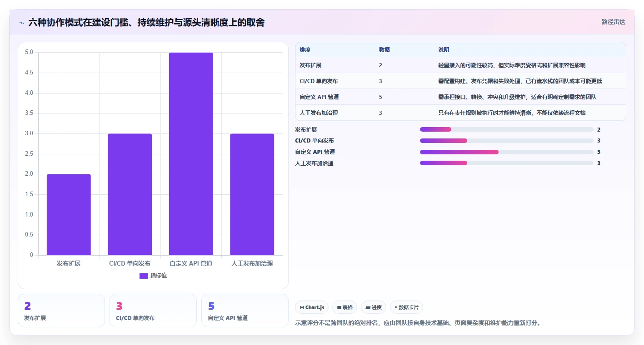Viewport: 644px width, 345px height.
Task: Click the 说明 column header
Action: pos(444,50)
